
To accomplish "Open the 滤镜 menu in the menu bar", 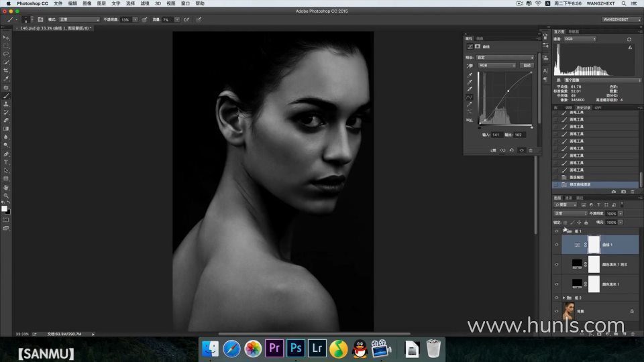I will (x=145, y=3).
